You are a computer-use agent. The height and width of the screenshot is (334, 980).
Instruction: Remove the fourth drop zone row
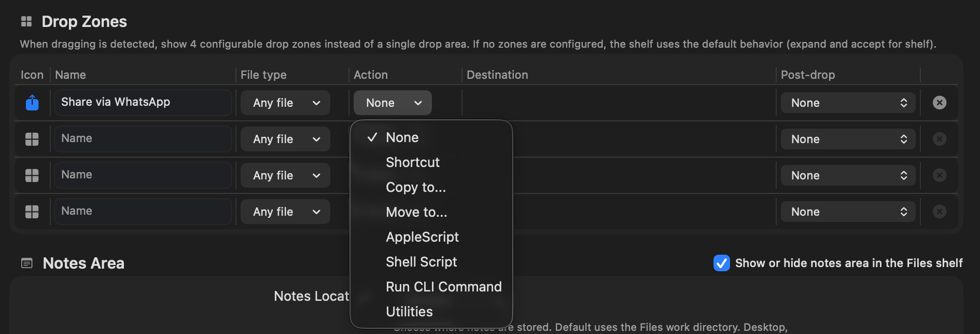tap(940, 211)
